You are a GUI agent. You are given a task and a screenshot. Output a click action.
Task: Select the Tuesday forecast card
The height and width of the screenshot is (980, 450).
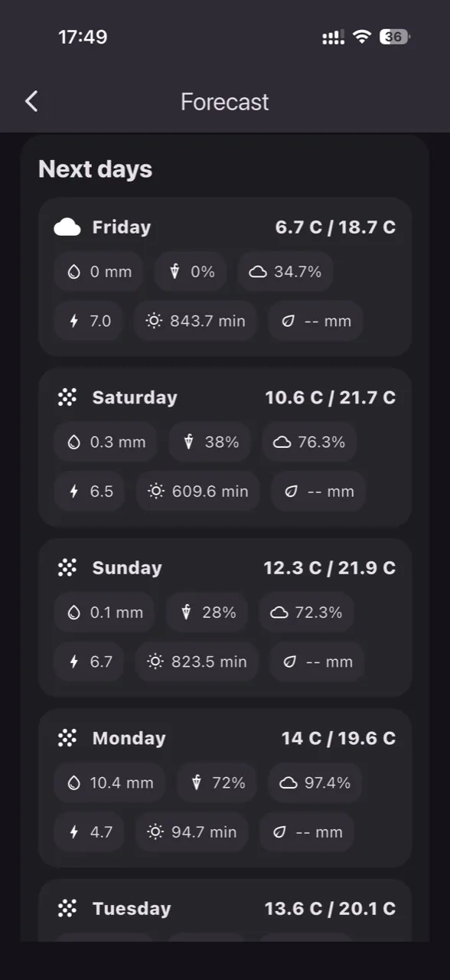point(225,910)
